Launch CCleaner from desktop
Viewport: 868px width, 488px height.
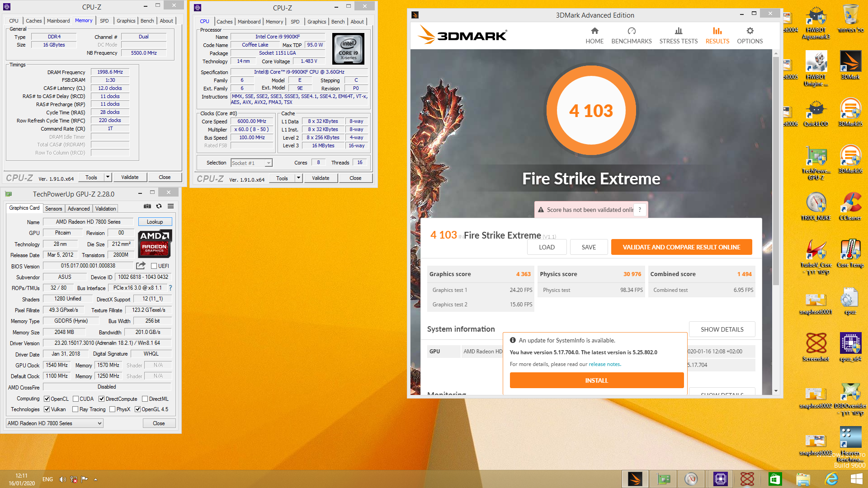[850, 206]
